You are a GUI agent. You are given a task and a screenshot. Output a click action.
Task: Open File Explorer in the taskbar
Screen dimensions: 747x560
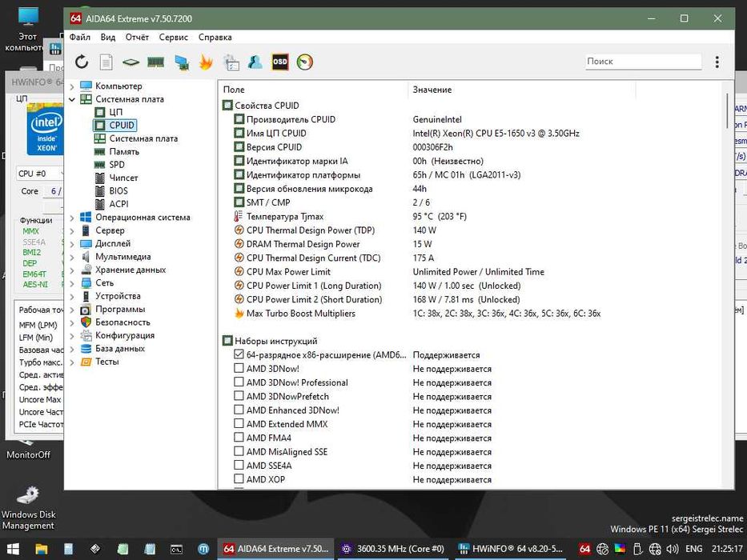42,549
